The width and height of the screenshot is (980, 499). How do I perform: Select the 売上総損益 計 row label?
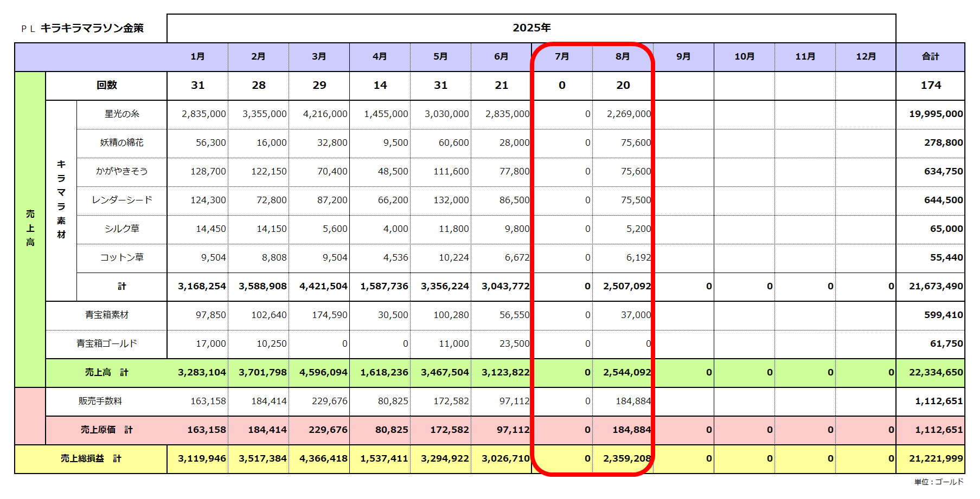coord(91,459)
